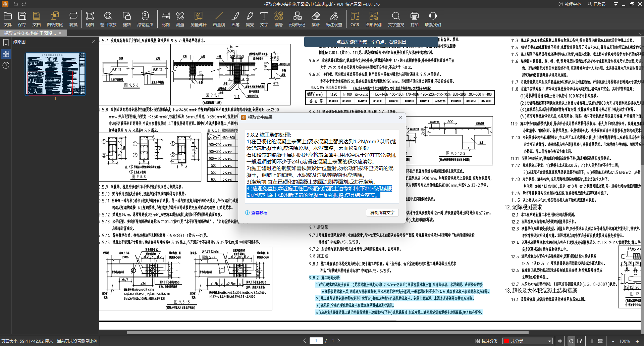Expand the collapse chevron at tab bar right
The height and width of the screenshot is (346, 644).
[640, 34]
